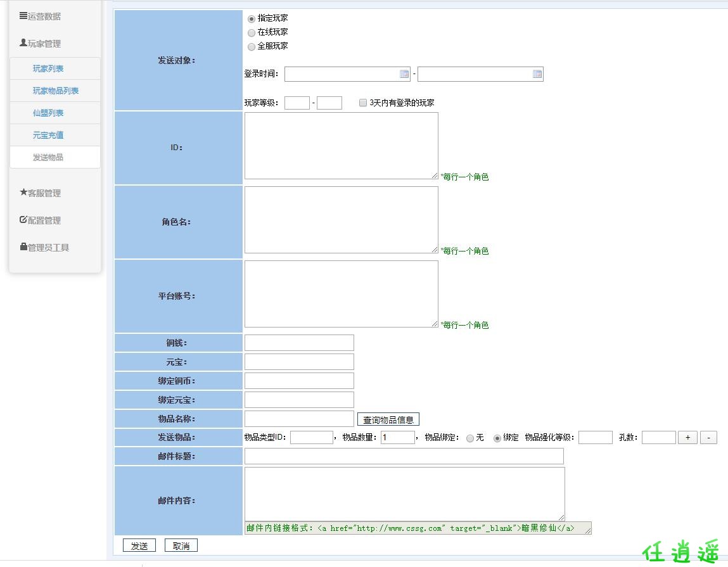Grab the 邮件内容 text area resize handle
Viewport: 728px width, 567px height.
[561, 517]
